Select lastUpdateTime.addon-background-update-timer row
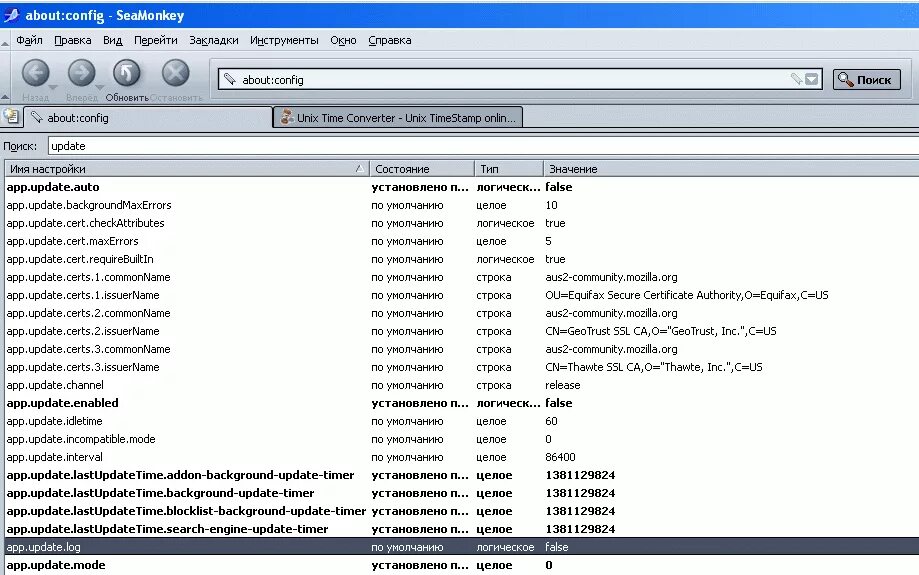This screenshot has width=919, height=575. [462, 475]
